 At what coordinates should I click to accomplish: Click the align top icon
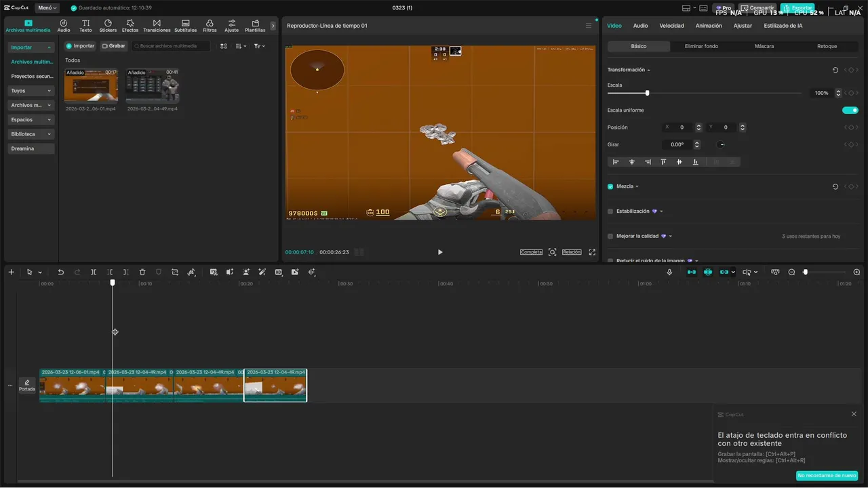tap(663, 162)
